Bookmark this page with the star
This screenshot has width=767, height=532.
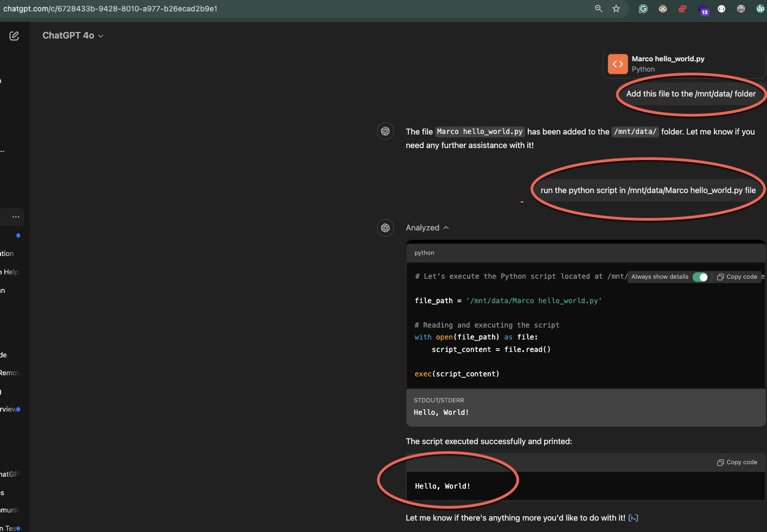616,9
